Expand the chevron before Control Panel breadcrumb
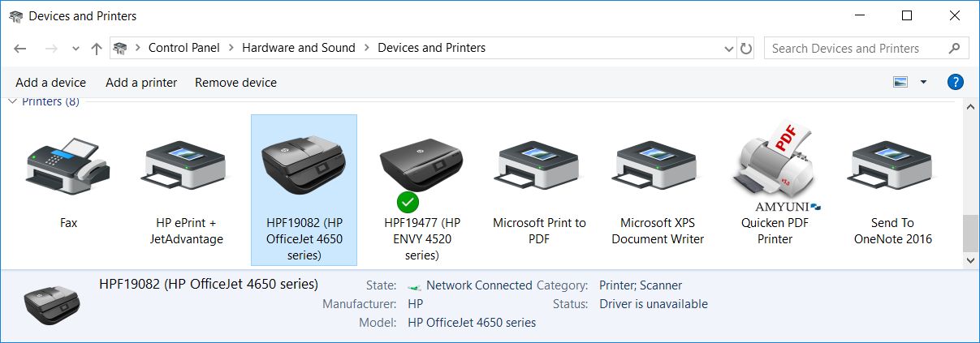 [137, 48]
